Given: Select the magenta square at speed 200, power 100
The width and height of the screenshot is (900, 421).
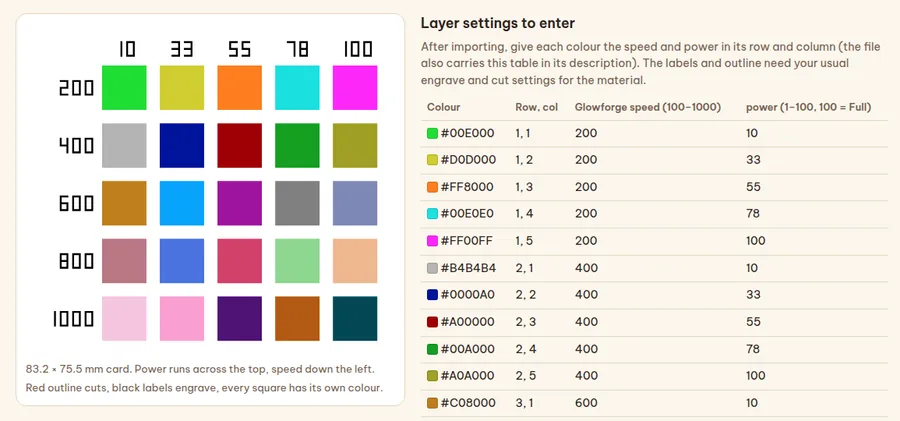Looking at the screenshot, I should [355, 87].
